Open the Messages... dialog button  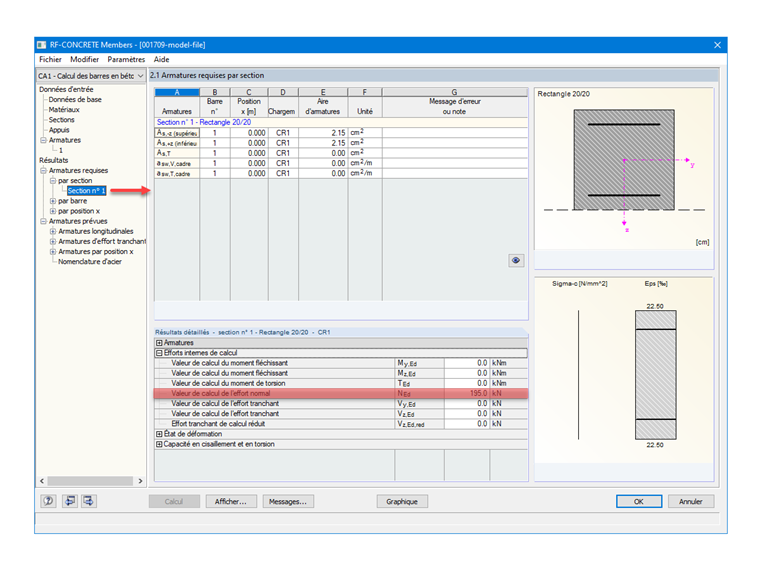288,502
